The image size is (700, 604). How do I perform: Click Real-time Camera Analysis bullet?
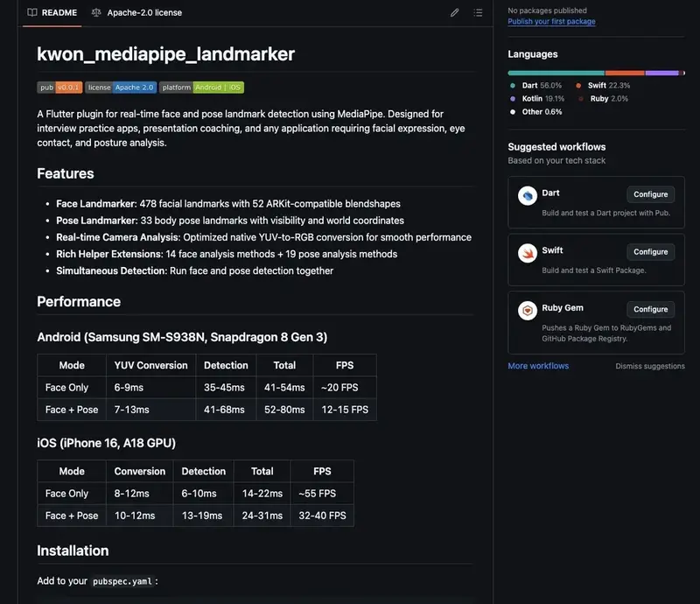(264, 237)
